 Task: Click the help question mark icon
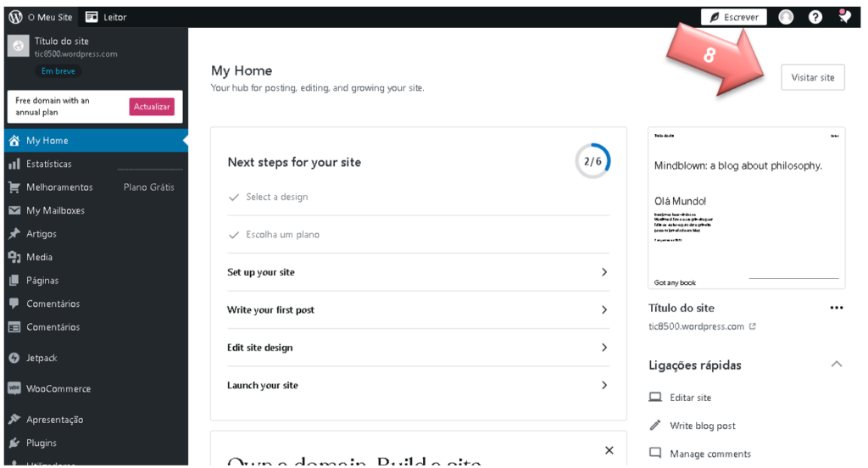pyautogui.click(x=815, y=17)
